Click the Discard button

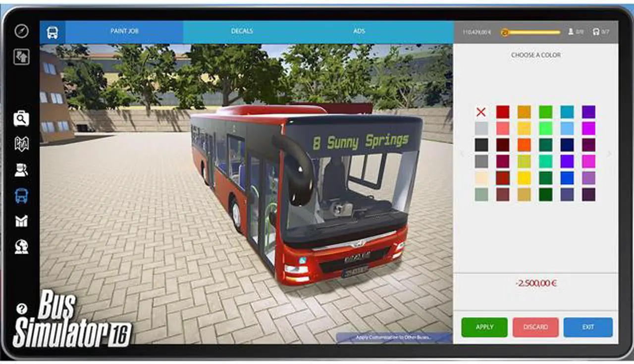[535, 327]
